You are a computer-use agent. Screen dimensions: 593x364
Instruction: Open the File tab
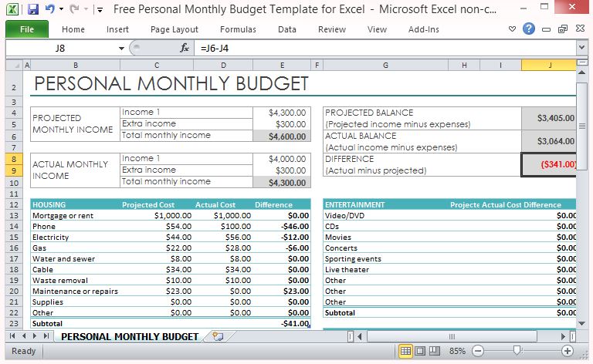(x=27, y=29)
